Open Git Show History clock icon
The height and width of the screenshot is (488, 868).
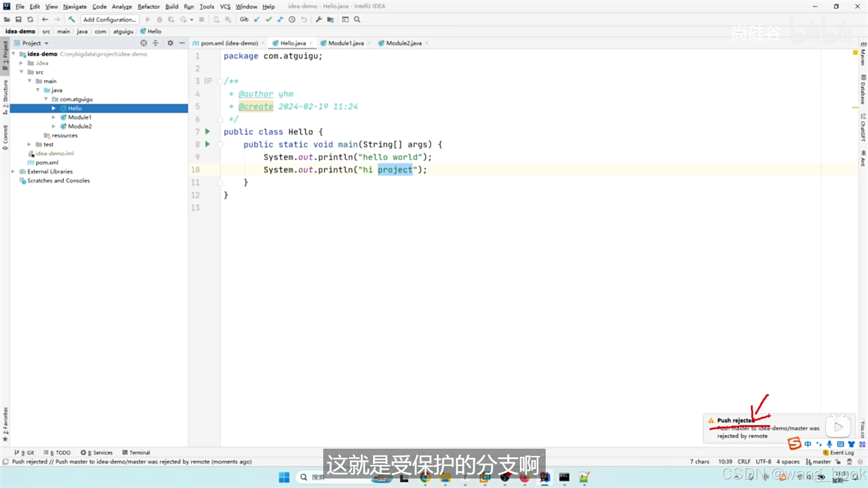[292, 19]
